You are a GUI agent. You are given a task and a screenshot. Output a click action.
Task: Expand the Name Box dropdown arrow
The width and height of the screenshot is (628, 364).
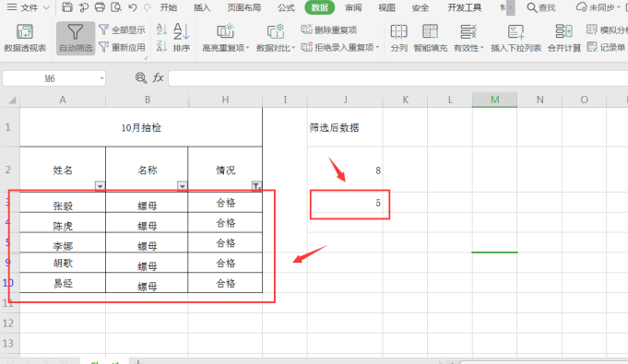(x=101, y=78)
